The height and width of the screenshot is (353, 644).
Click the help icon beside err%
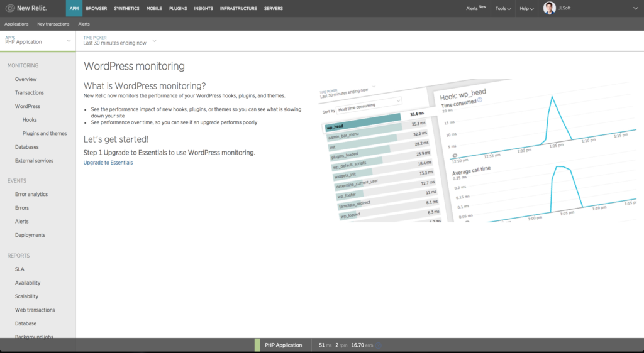click(379, 345)
